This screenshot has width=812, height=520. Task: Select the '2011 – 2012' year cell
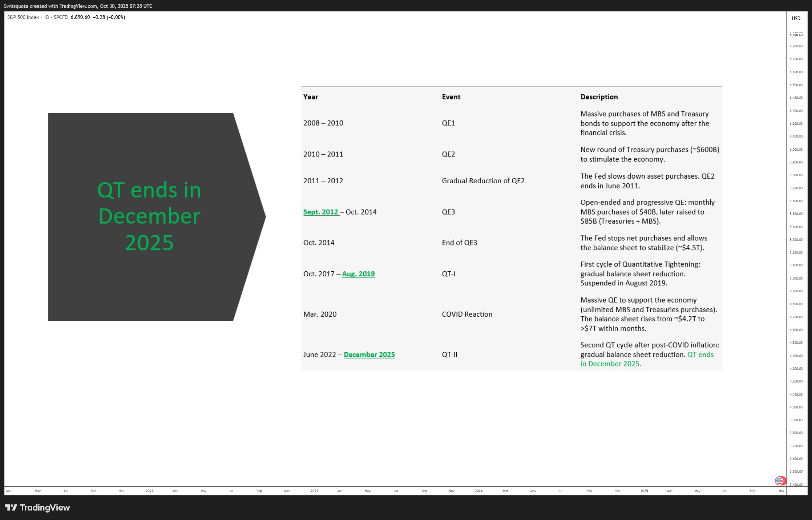tap(323, 181)
